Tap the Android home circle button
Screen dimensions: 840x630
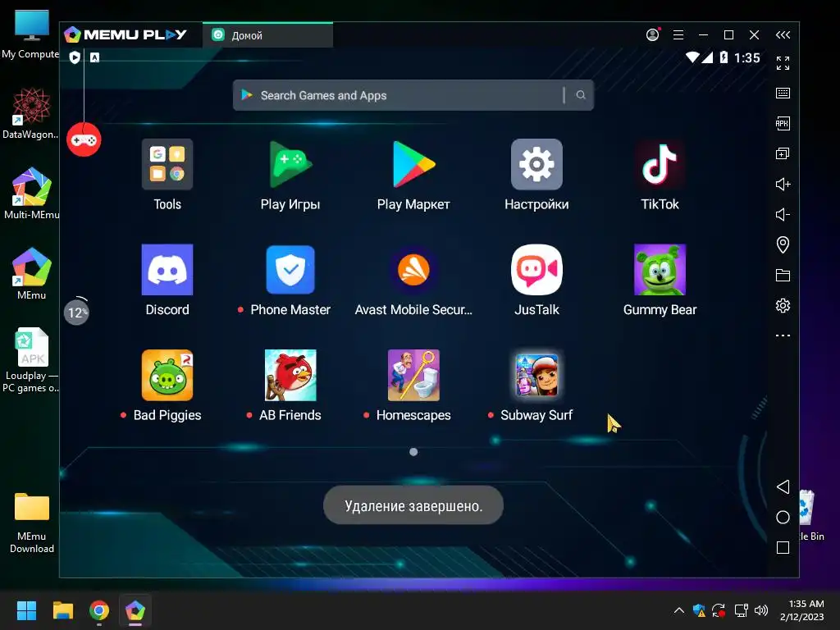click(x=783, y=517)
